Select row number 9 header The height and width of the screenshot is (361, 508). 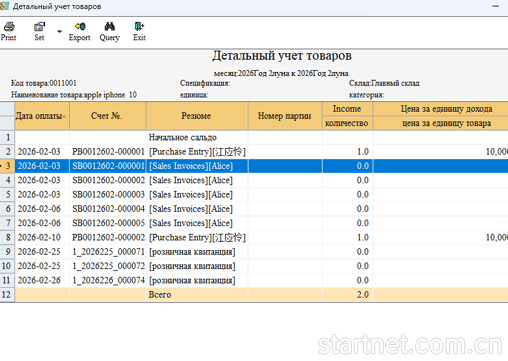point(7,252)
